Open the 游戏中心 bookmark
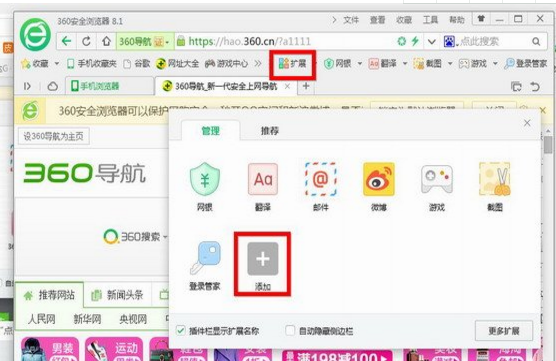This screenshot has width=556, height=361. (x=226, y=64)
